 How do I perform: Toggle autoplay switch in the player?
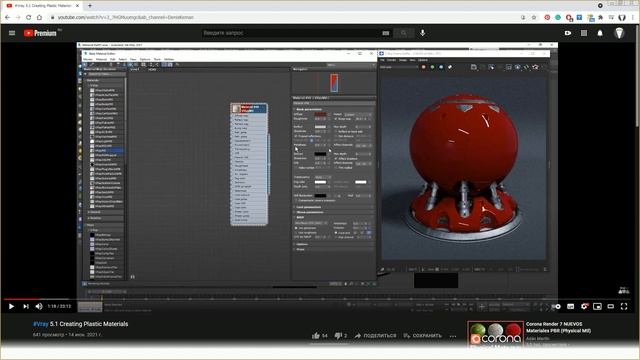point(556,306)
